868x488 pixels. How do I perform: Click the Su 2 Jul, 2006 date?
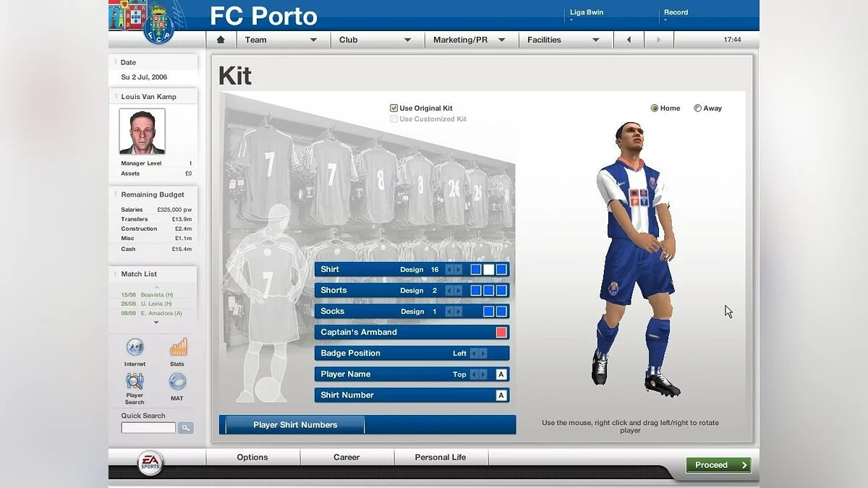144,77
